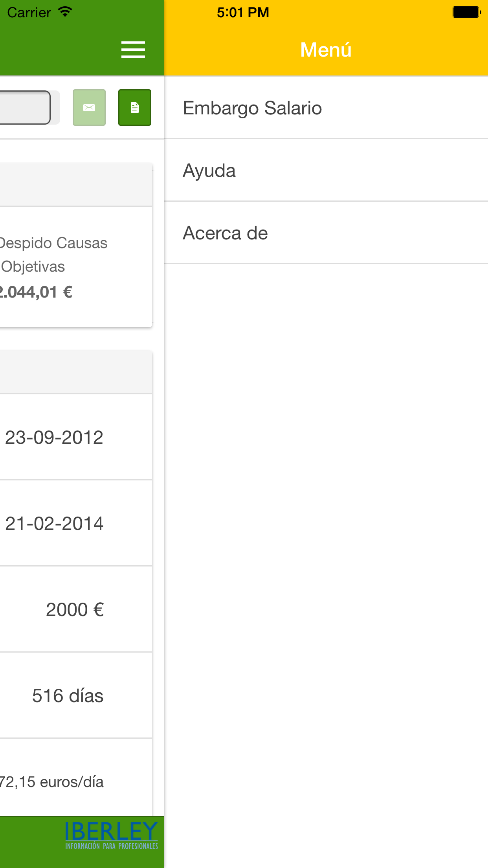Tap the envelope email icon button
Viewport: 488px width, 868px height.
click(x=89, y=107)
